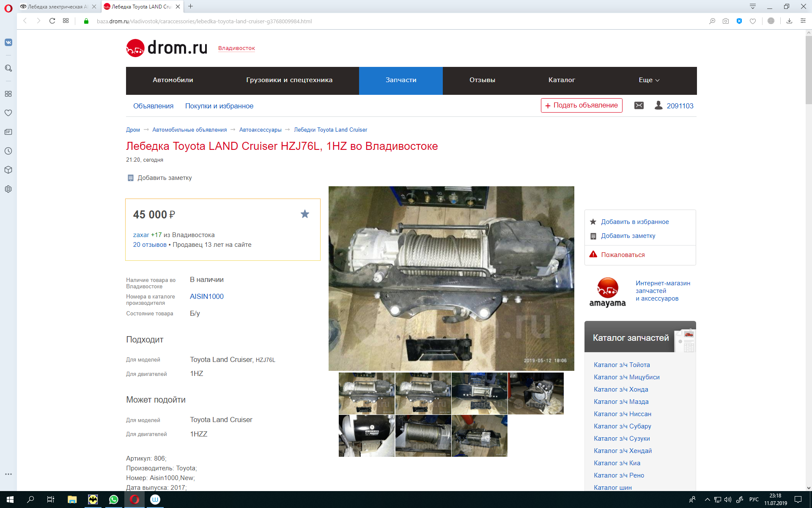
Task: Click Добавить в избранное in right panel
Action: [635, 222]
